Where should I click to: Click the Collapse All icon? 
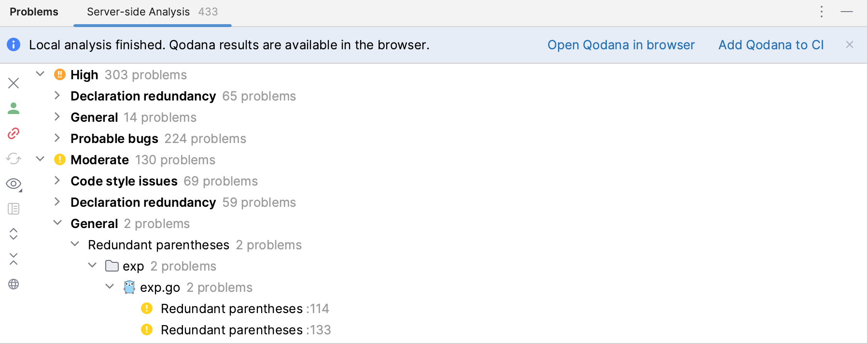pyautogui.click(x=14, y=259)
